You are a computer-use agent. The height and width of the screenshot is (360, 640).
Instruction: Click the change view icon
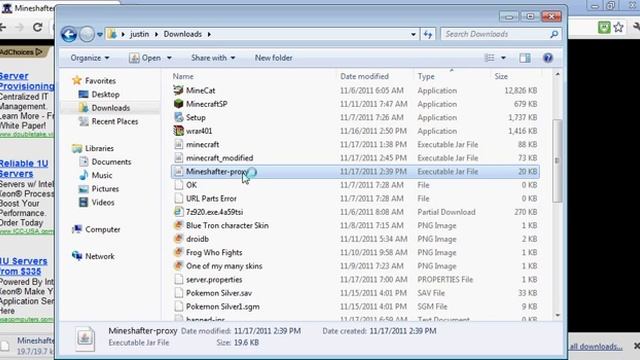point(489,58)
